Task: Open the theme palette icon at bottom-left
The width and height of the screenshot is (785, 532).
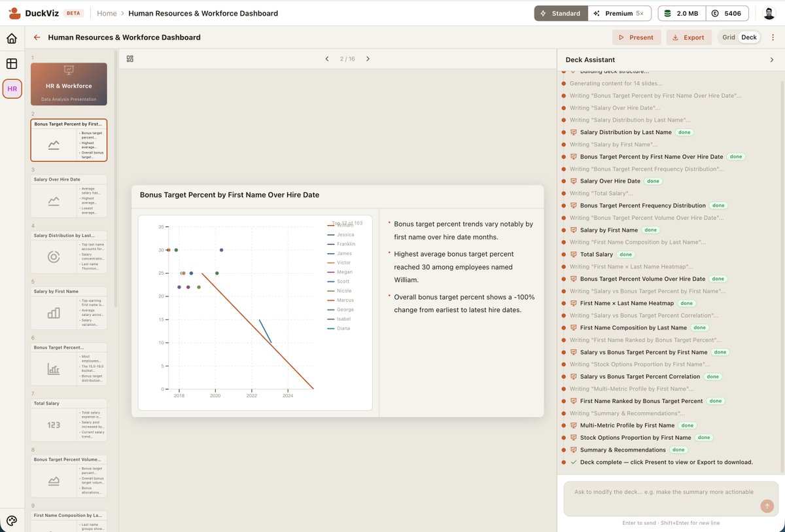Action: [x=12, y=521]
